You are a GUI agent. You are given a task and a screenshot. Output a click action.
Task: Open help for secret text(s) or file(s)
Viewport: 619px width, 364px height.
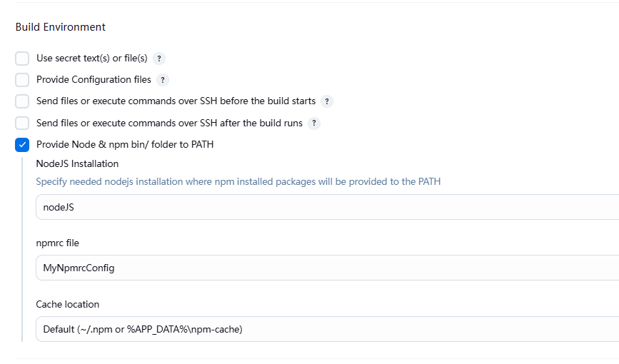[x=159, y=59]
